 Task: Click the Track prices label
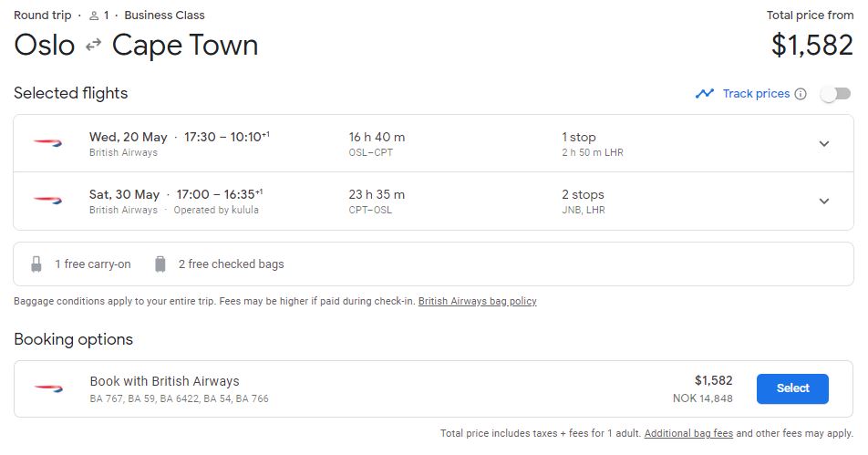(756, 94)
